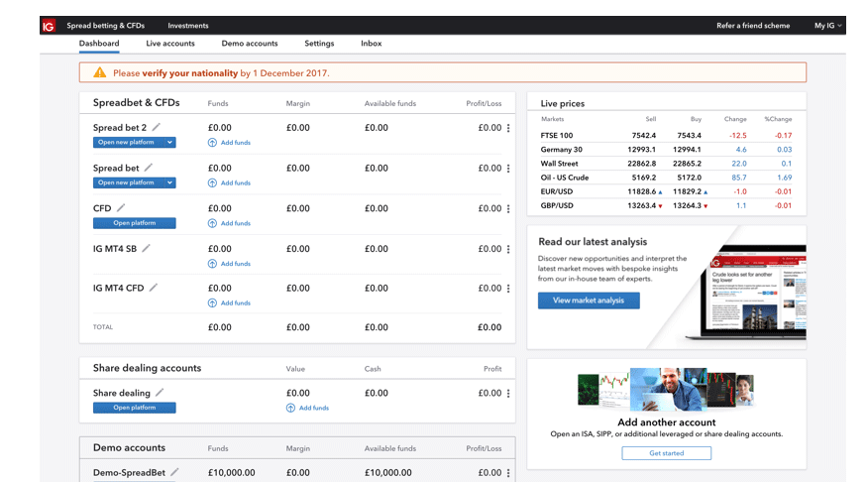The height and width of the screenshot is (482, 868).
Task: Select Wall Street market row
Action: 666,164
